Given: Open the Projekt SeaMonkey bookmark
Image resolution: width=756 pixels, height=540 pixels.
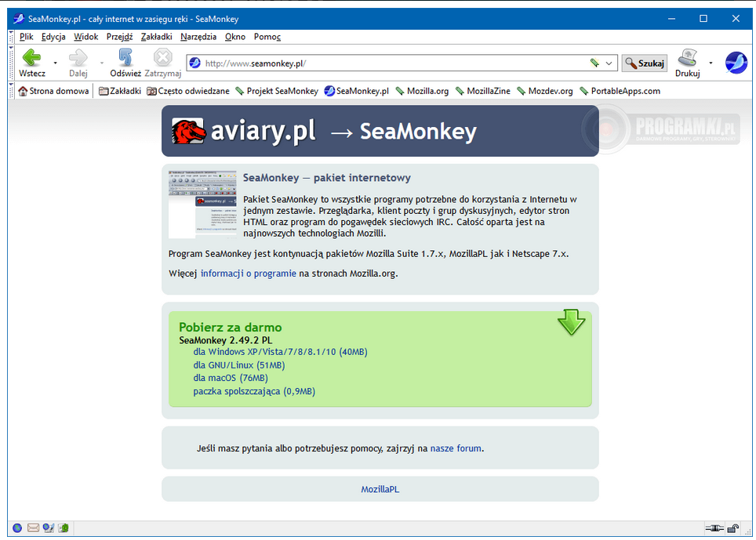Looking at the screenshot, I should 277,91.
